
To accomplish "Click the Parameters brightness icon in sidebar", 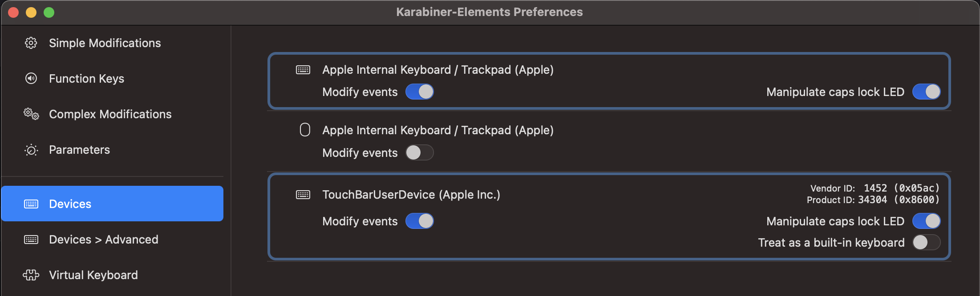I will click(30, 150).
